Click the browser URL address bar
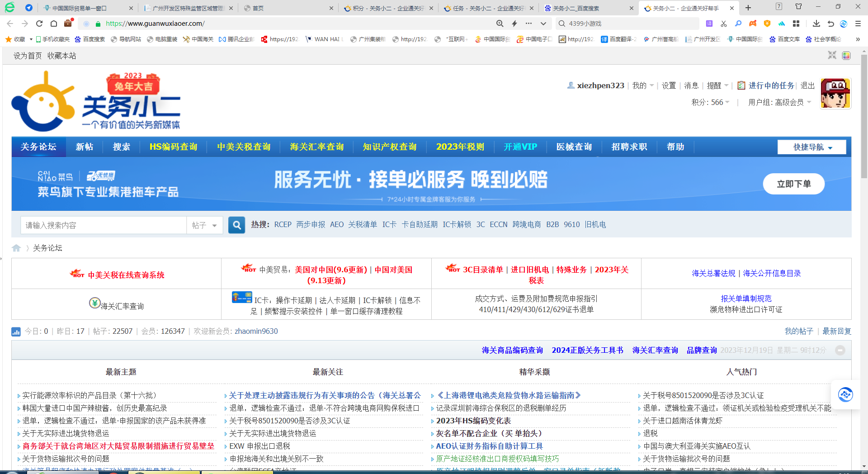 pos(289,24)
